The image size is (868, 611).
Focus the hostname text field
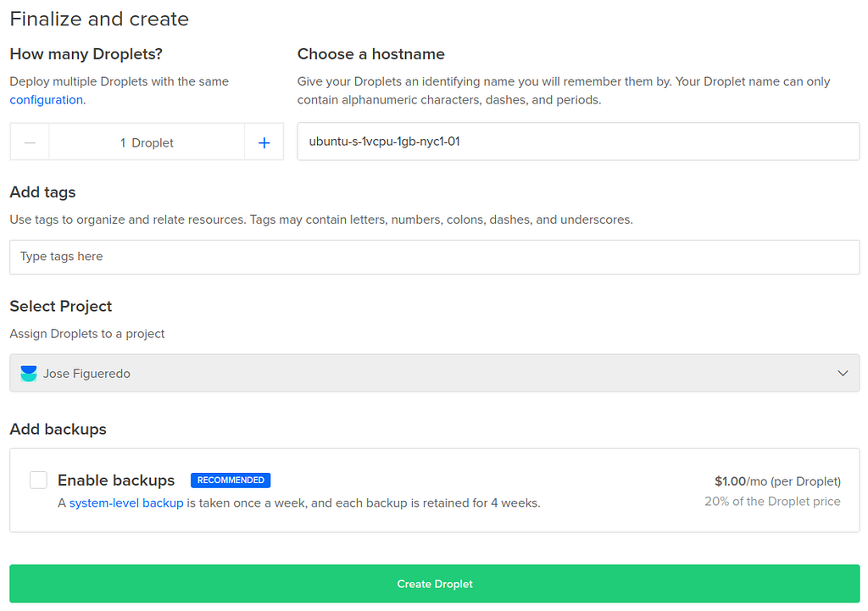click(x=578, y=142)
